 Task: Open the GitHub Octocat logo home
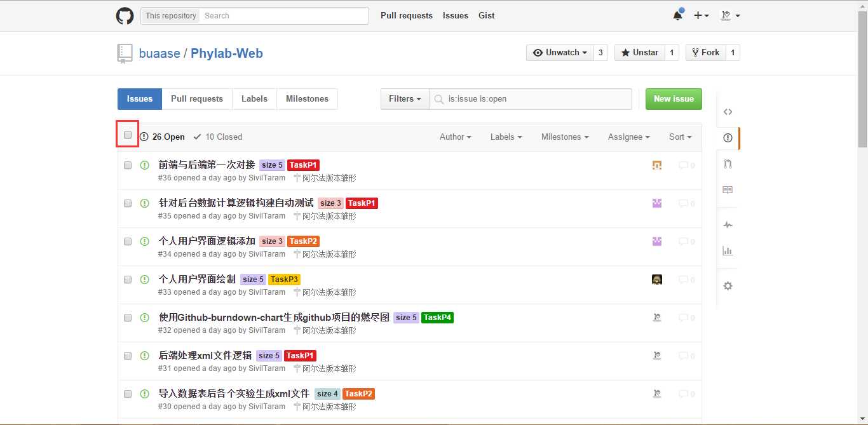pyautogui.click(x=125, y=16)
